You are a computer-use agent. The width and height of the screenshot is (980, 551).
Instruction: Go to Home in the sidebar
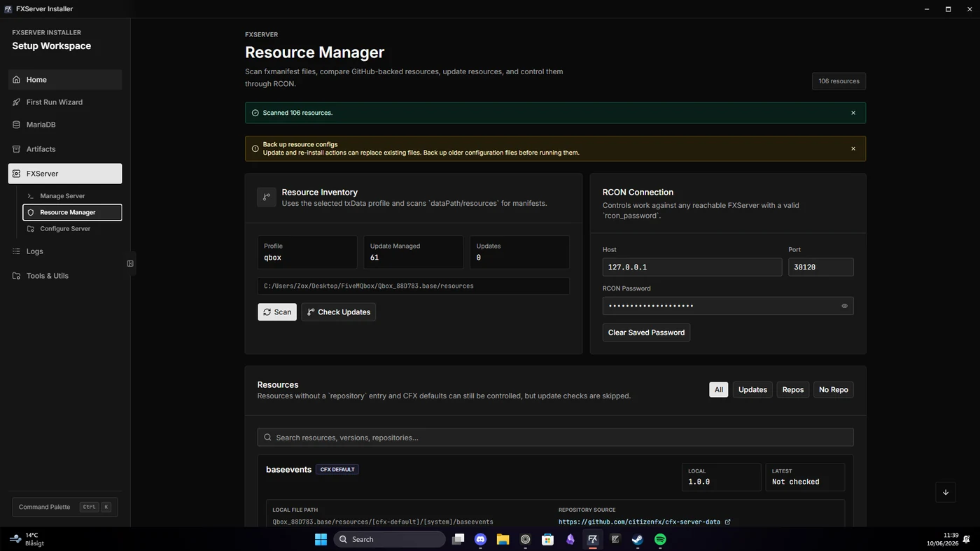point(65,80)
